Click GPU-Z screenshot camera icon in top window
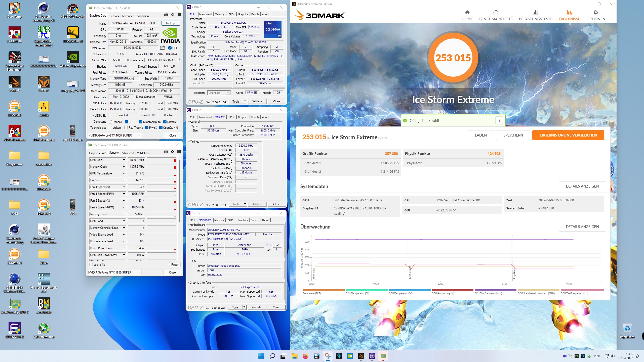 tap(166, 15)
